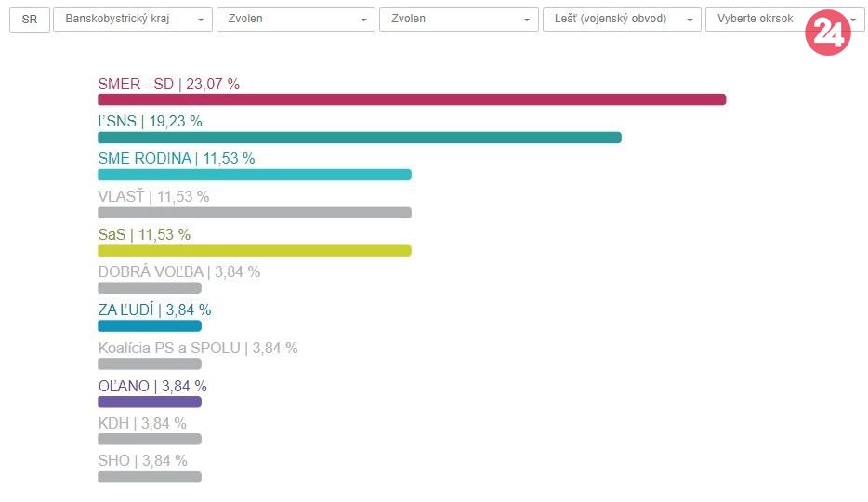The image size is (868, 502).
Task: Click the ĽSNS teal result bar
Action: (x=359, y=138)
